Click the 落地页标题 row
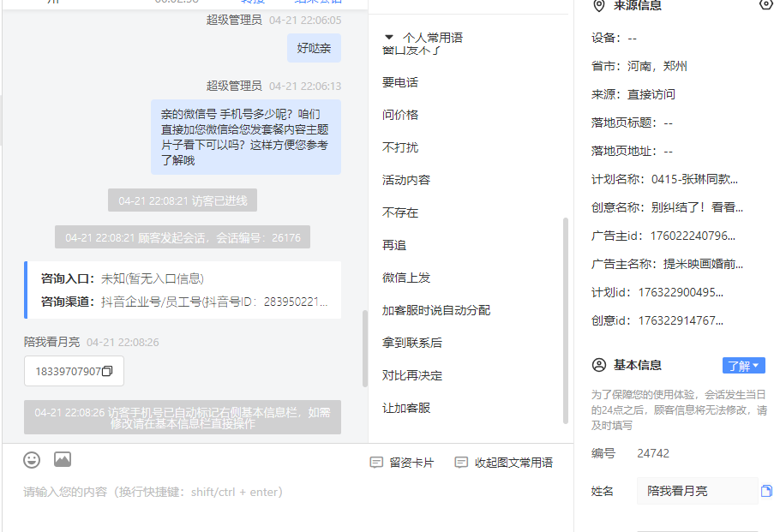Screen dimensions: 780x532 pos(632,123)
